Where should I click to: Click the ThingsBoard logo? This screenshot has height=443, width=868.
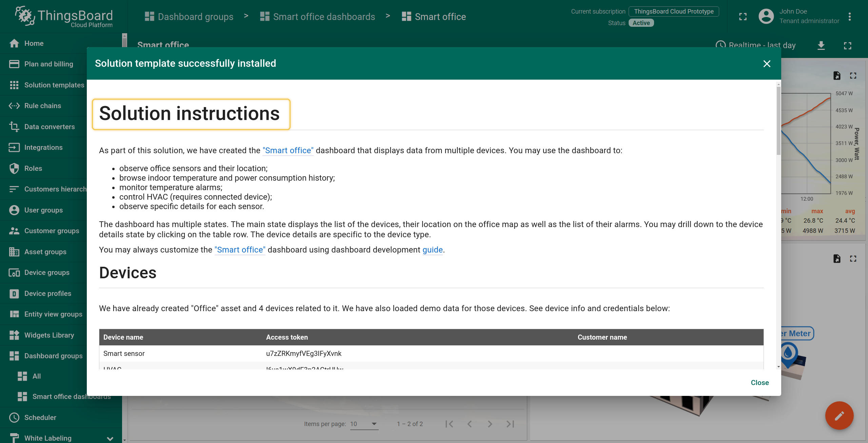click(64, 17)
